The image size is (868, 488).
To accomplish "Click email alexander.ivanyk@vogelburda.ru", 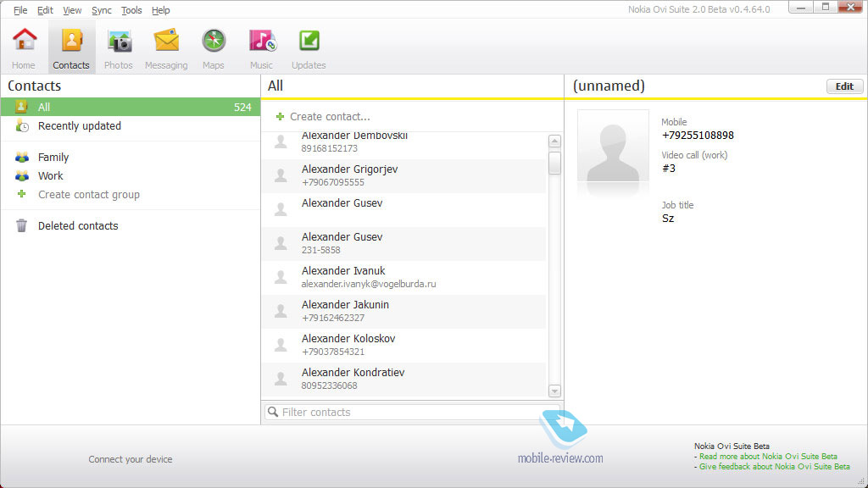I will 369,284.
